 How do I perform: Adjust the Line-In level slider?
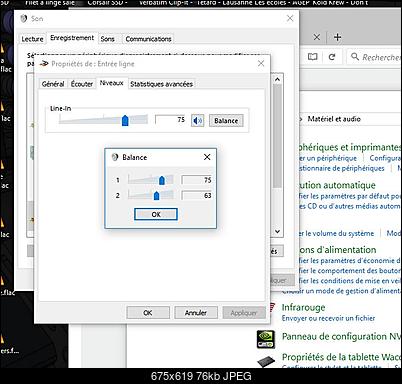125,120
